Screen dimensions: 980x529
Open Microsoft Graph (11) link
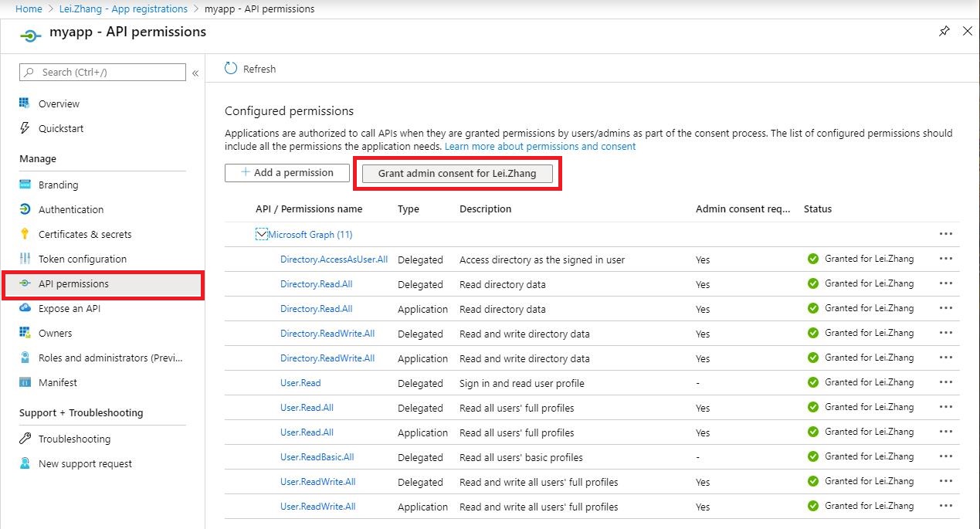tap(310, 234)
